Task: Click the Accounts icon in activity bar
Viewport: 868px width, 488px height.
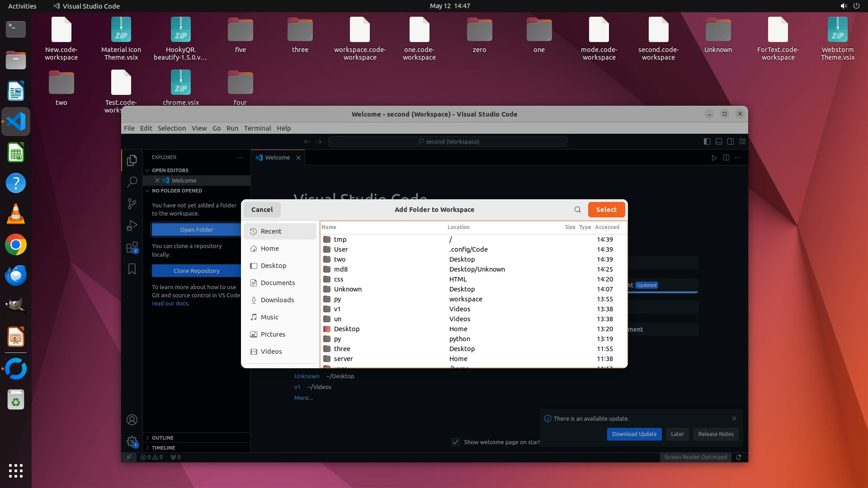Action: pyautogui.click(x=132, y=420)
